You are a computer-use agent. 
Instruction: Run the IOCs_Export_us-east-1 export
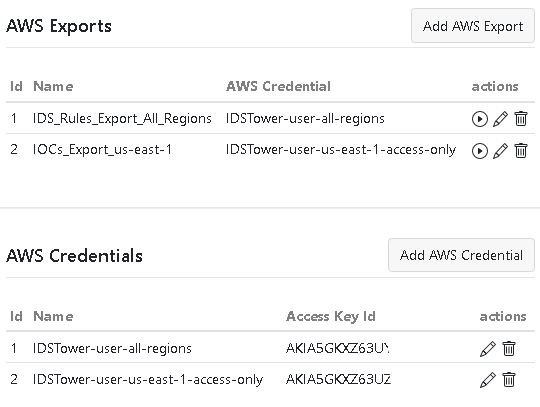click(479, 151)
